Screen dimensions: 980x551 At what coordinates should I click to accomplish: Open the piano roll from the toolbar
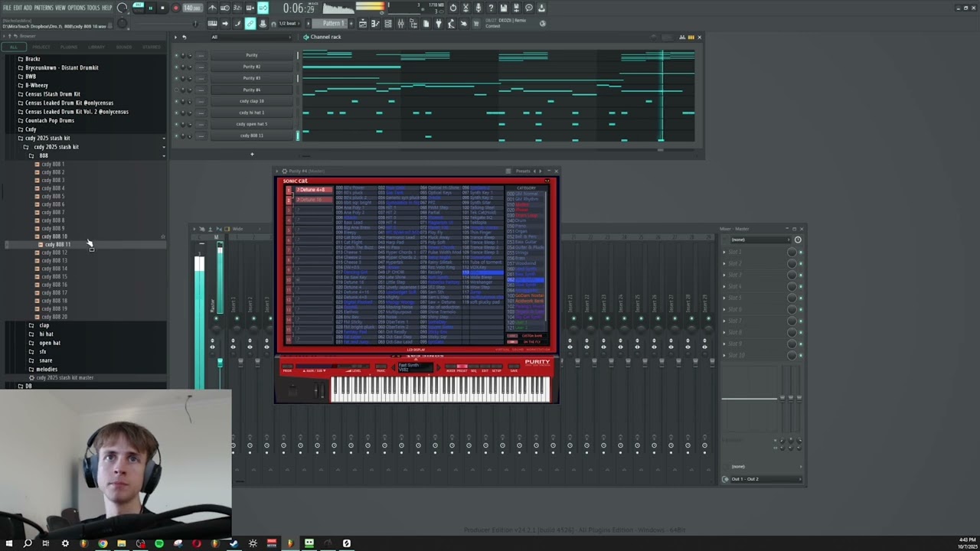pos(374,24)
